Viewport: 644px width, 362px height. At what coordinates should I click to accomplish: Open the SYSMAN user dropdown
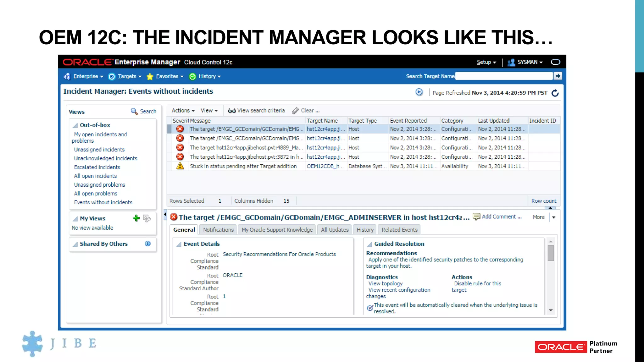pos(530,62)
